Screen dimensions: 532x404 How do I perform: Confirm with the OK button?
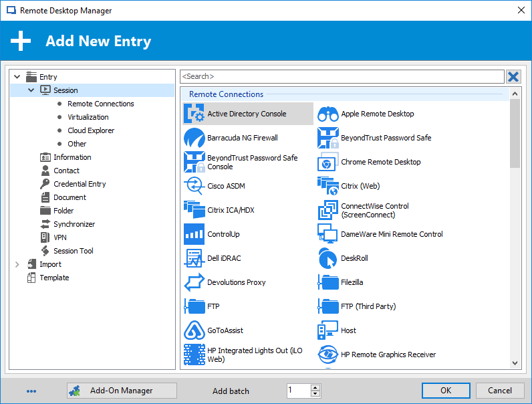(x=446, y=391)
